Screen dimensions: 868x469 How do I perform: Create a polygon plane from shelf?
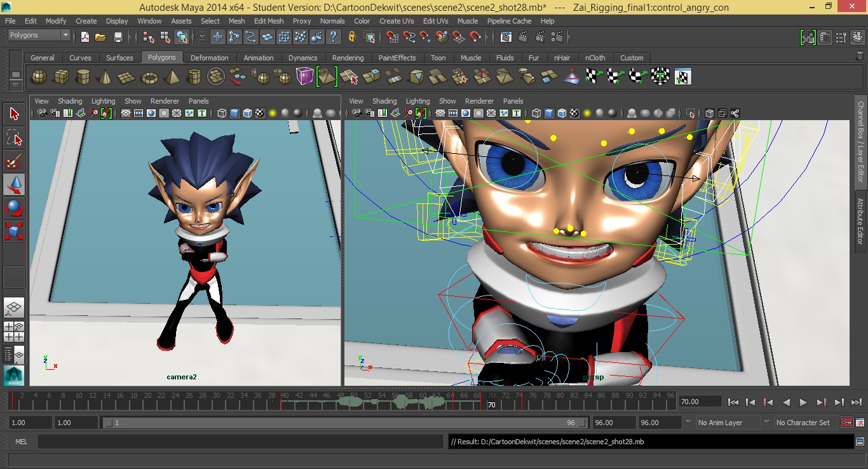click(127, 77)
